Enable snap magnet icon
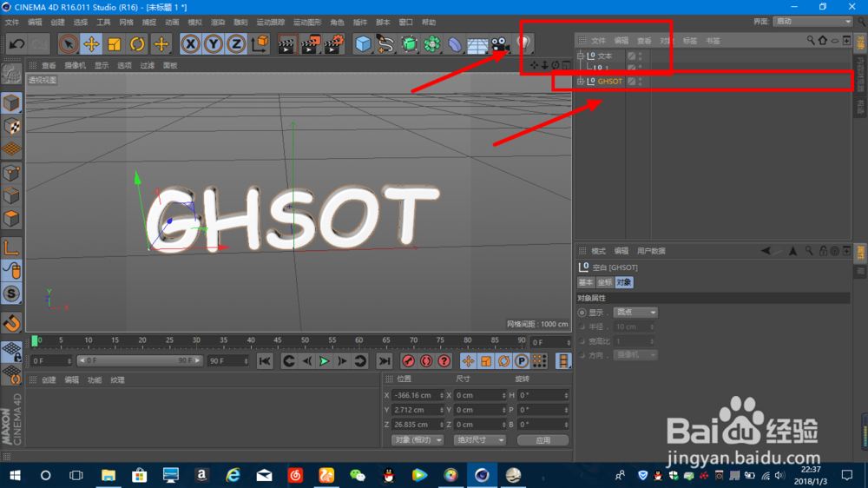This screenshot has height=488, width=868. [11, 322]
